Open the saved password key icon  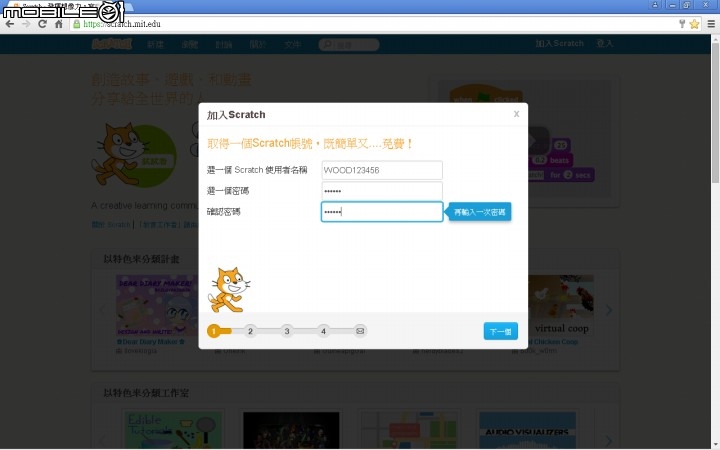pos(682,24)
